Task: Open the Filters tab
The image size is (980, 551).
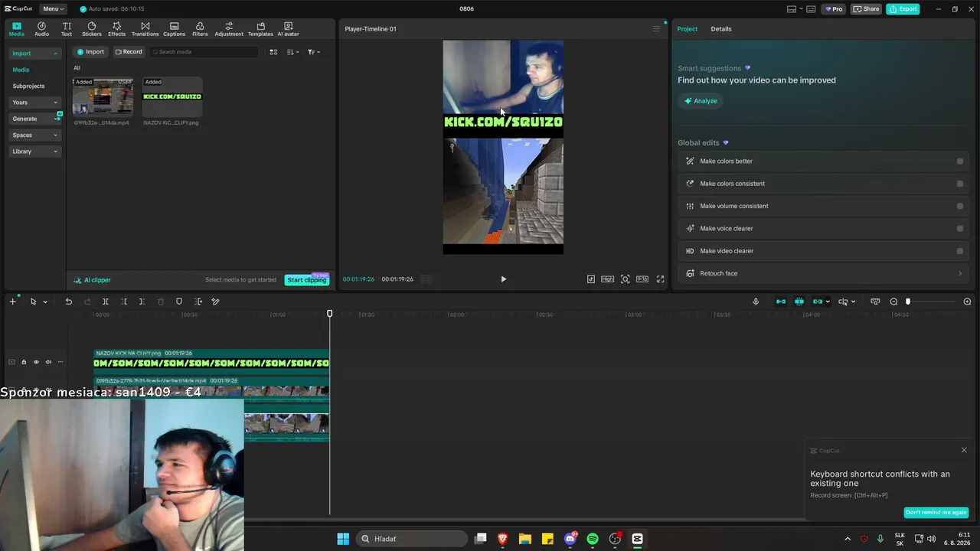Action: 200,29
